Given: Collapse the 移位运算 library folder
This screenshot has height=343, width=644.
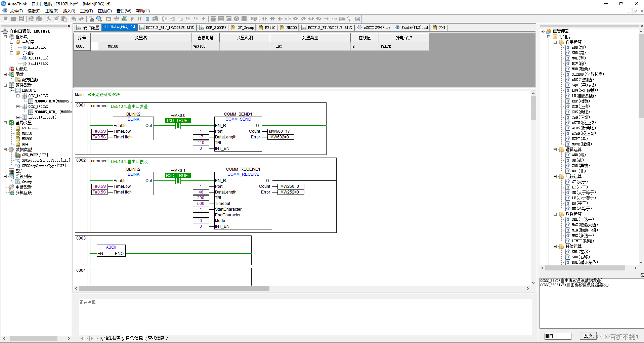Looking at the screenshot, I should coord(555,246).
